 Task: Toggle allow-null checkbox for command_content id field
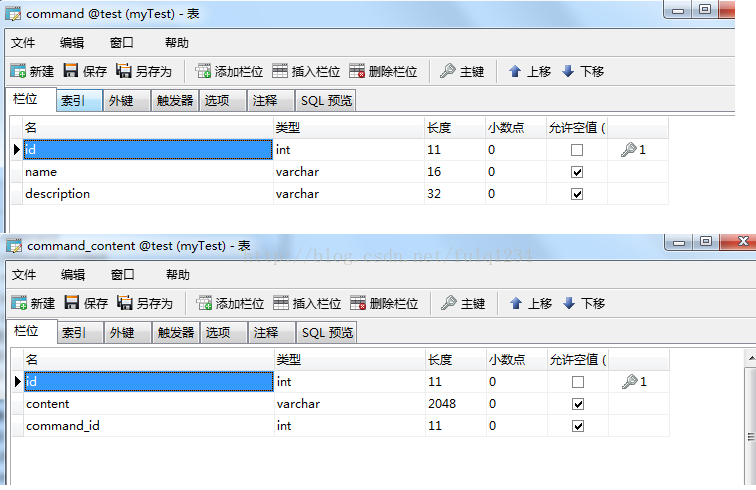[578, 382]
